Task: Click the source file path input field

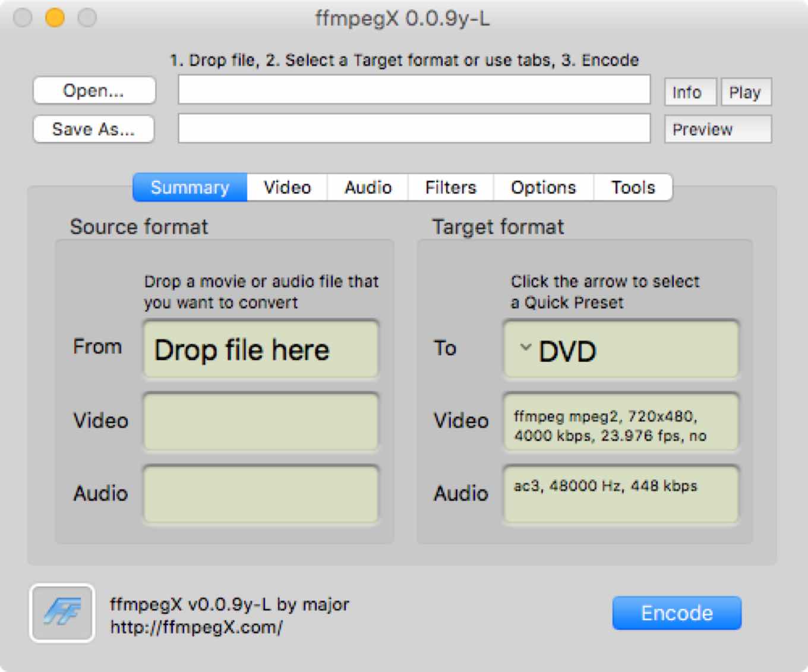Action: click(x=415, y=90)
